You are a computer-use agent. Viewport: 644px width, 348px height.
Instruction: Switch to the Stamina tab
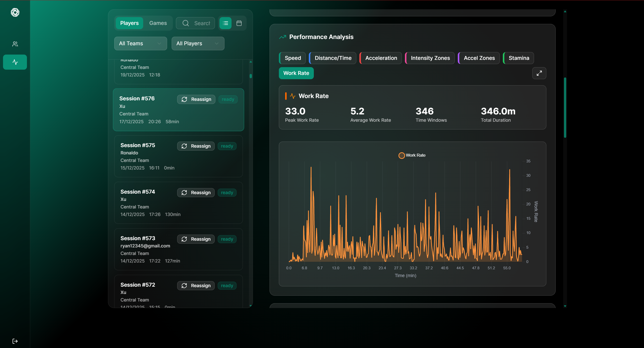coord(518,58)
